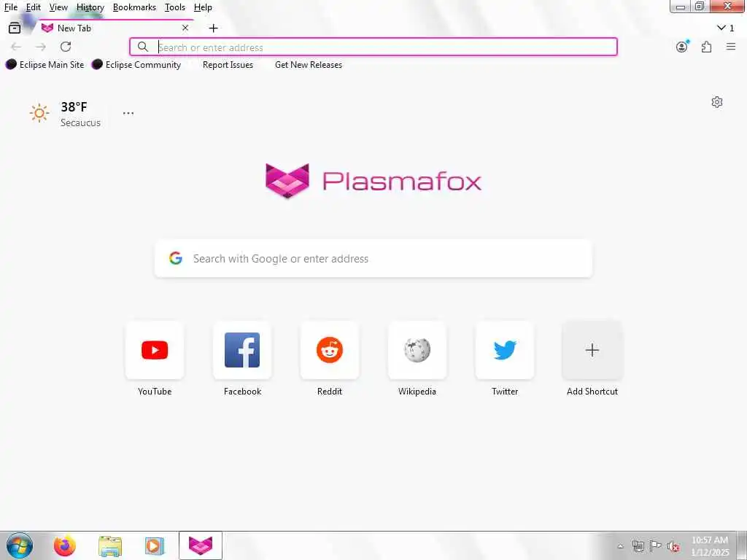Image resolution: width=747 pixels, height=560 pixels.
Task: Open the Help menu
Action: point(203,7)
